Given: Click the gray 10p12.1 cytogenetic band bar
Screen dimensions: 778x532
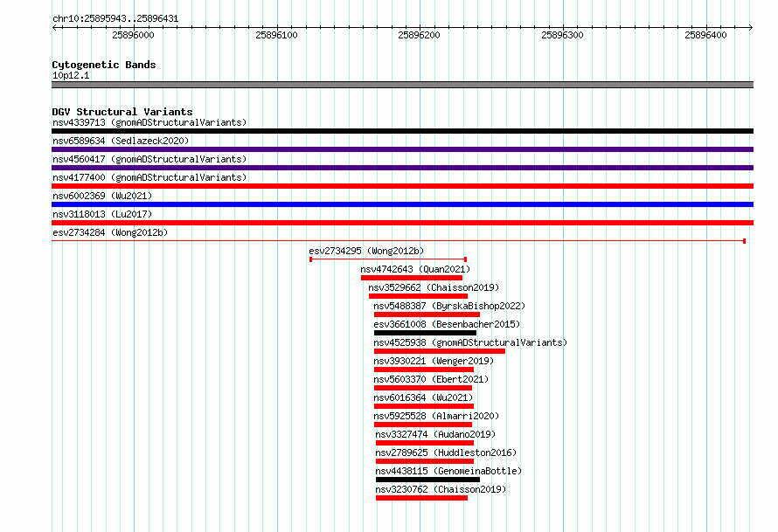Looking at the screenshot, I should [402, 85].
